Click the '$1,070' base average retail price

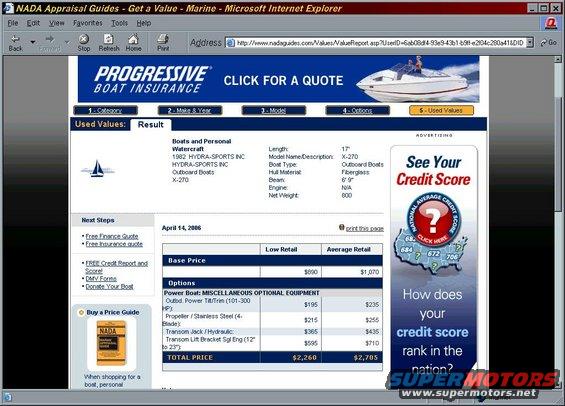point(370,272)
